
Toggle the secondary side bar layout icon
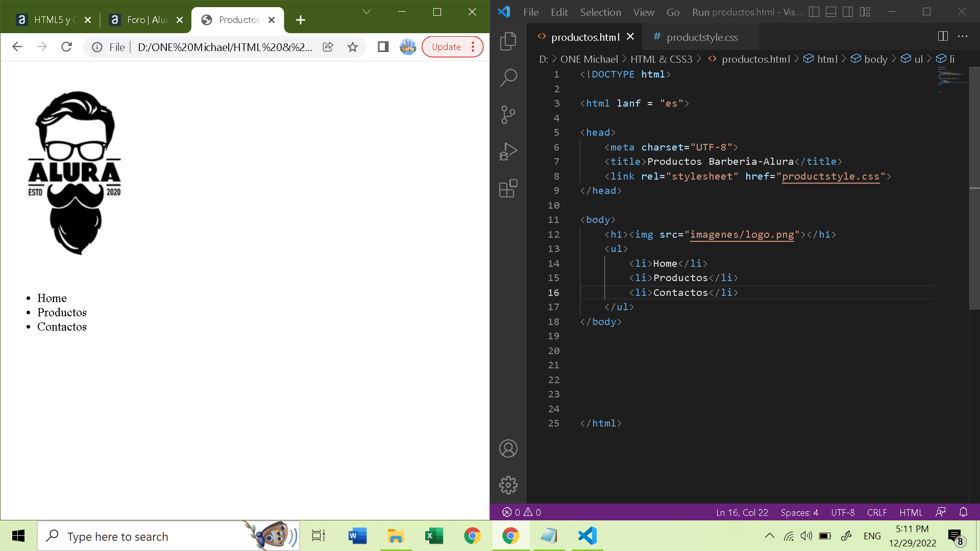click(848, 12)
